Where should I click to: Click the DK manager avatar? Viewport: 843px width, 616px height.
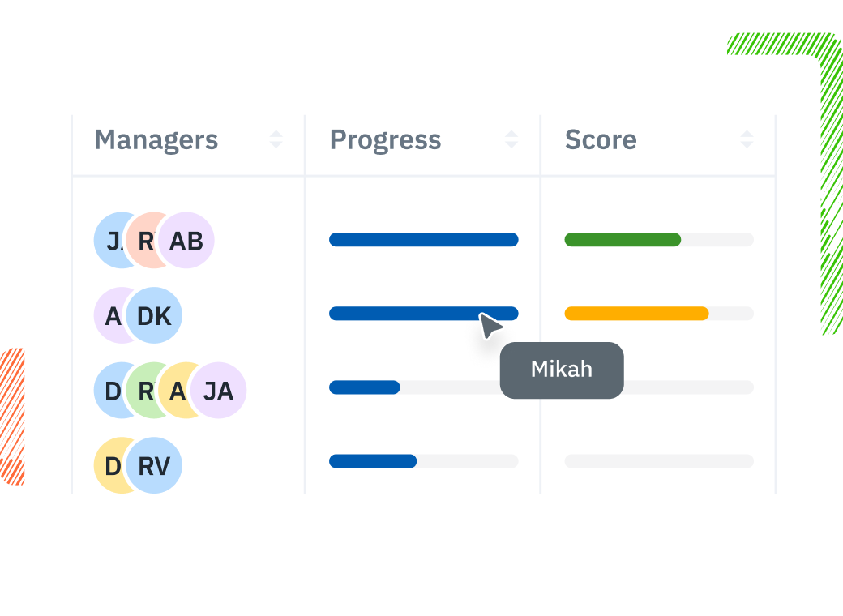click(x=155, y=315)
